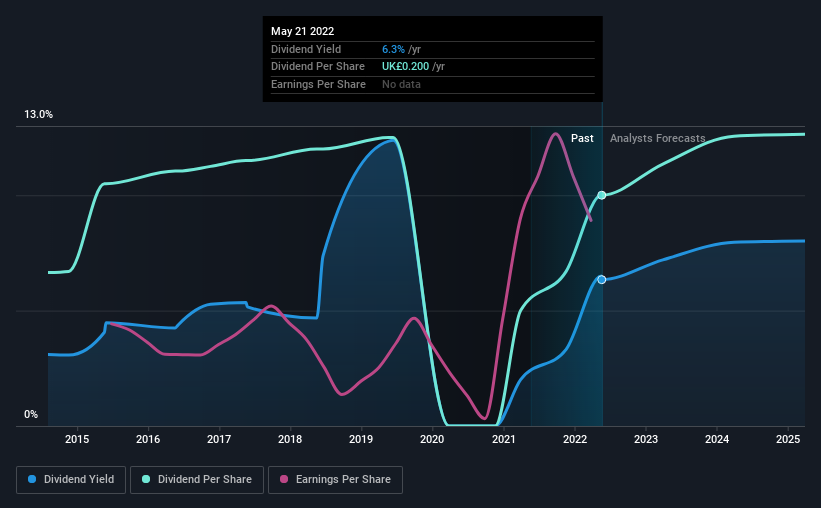The height and width of the screenshot is (508, 821).
Task: Click the UK£0.200 dividend per share value
Action: point(405,67)
